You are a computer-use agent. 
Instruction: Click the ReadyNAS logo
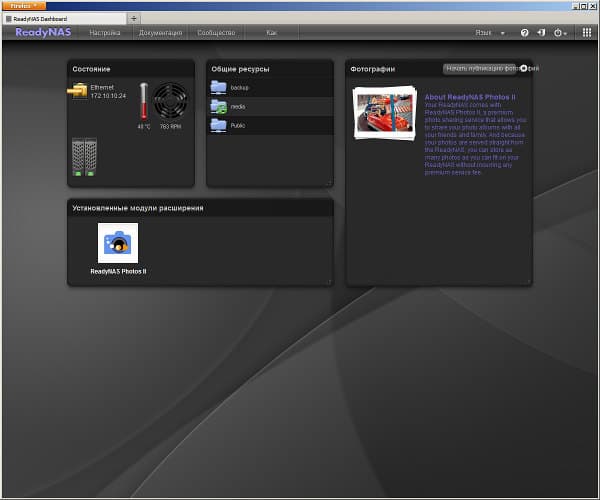coord(43,32)
